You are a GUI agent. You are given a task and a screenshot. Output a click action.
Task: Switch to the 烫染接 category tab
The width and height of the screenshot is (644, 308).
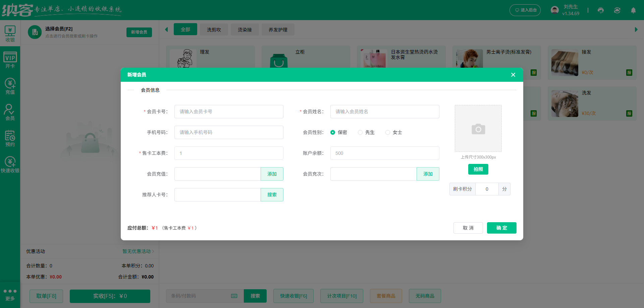click(245, 29)
